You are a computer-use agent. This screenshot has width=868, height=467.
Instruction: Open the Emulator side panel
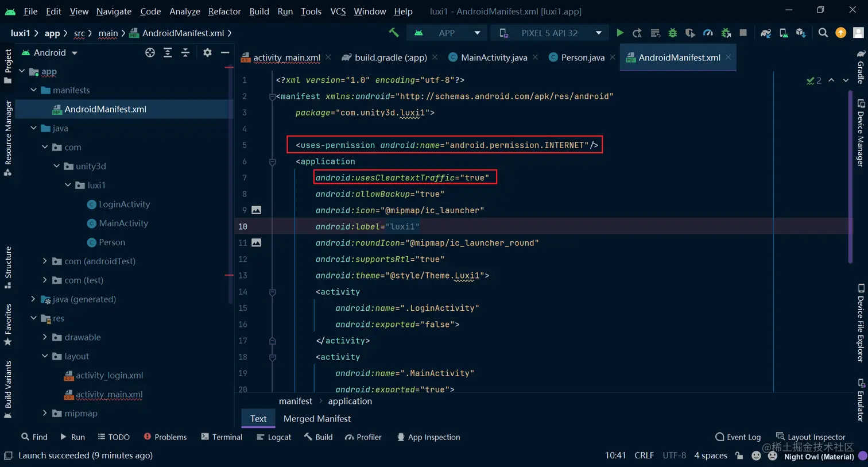[861, 400]
